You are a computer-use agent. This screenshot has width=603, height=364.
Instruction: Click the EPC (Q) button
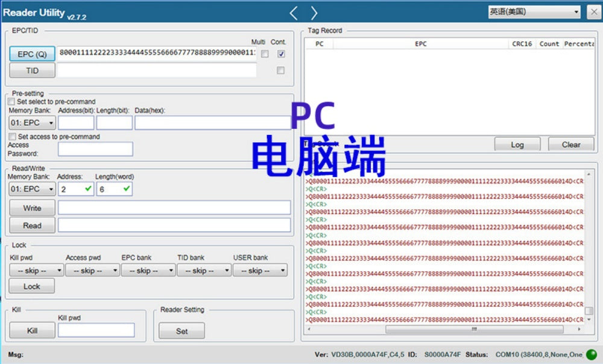tap(32, 54)
